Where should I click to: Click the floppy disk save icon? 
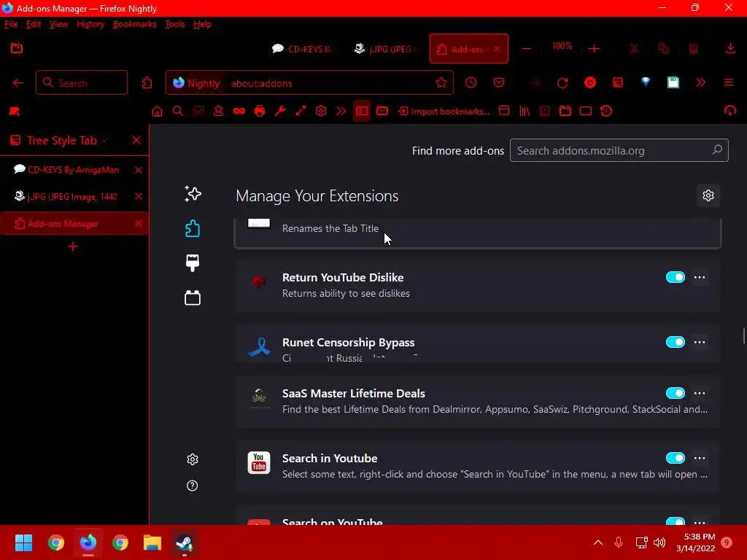click(x=673, y=83)
